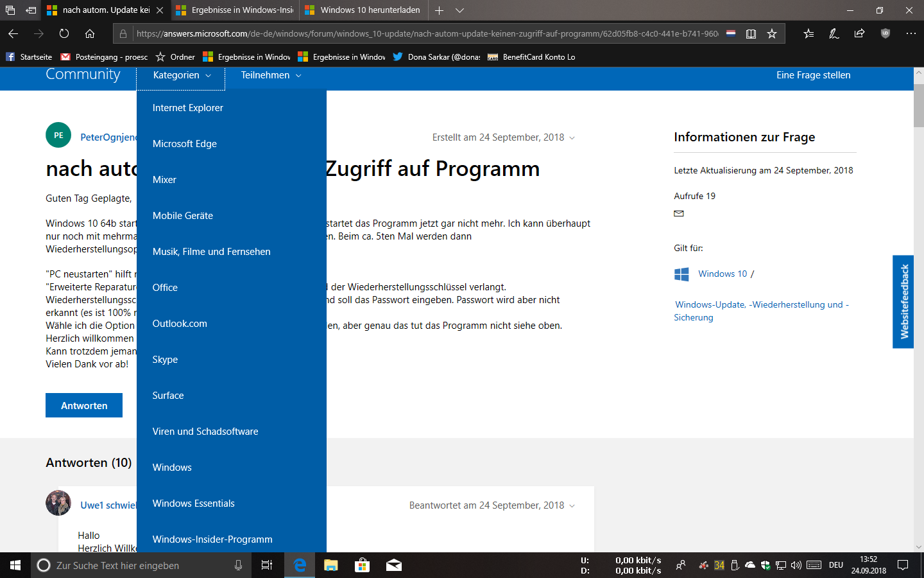The width and height of the screenshot is (924, 578).
Task: Choose Mobile Geräte category
Action: 232,216
